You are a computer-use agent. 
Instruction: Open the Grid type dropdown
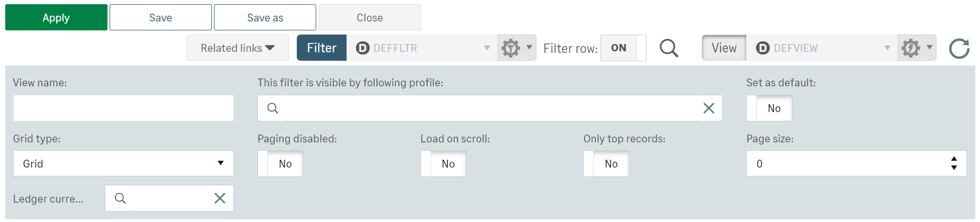click(x=123, y=164)
